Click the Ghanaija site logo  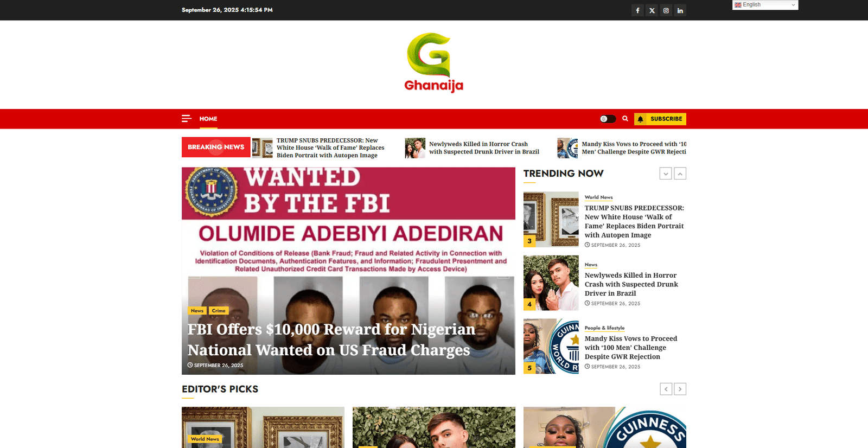(434, 62)
